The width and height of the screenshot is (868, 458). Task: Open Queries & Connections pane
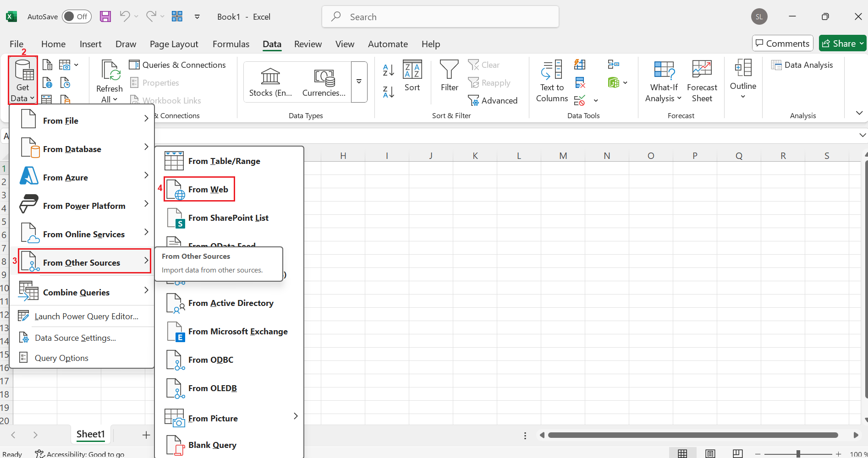pos(177,65)
